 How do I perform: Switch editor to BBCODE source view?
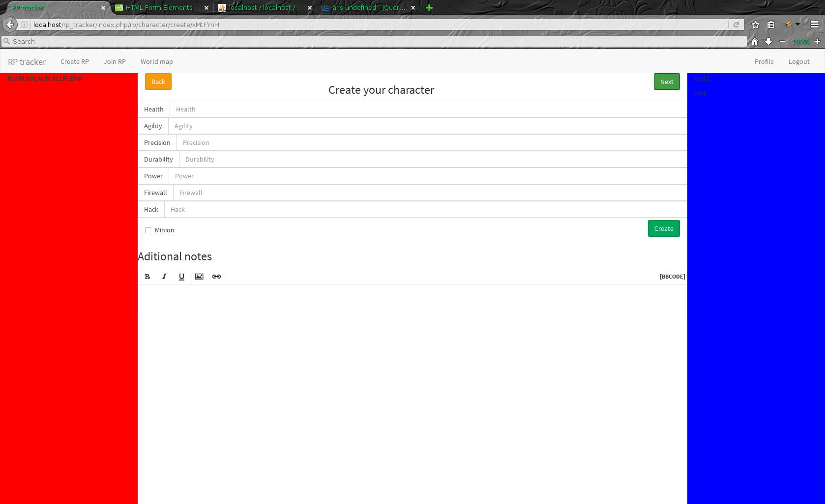coord(672,277)
